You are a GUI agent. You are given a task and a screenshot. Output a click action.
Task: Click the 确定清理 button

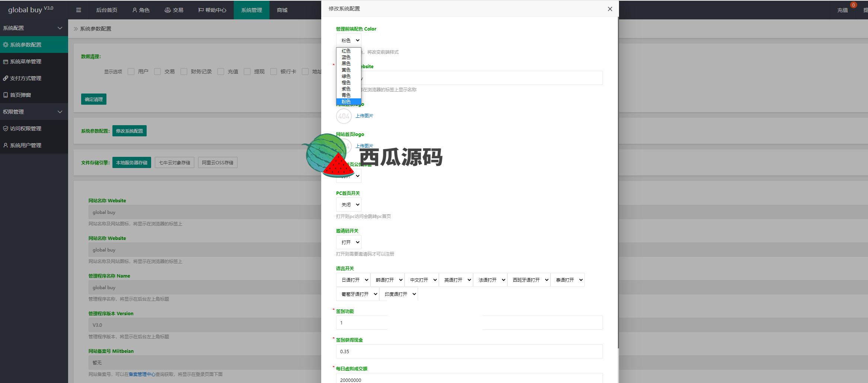[94, 99]
